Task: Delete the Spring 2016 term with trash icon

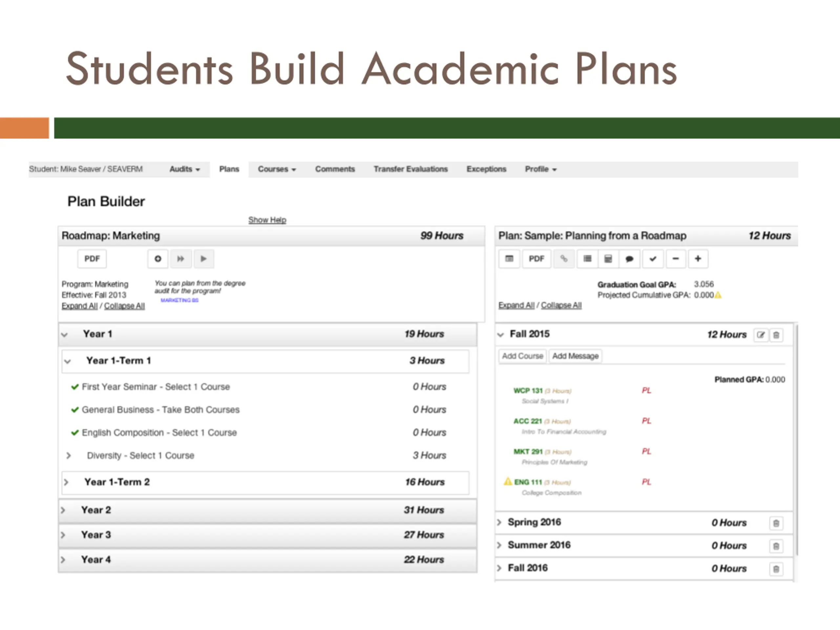Action: (776, 523)
